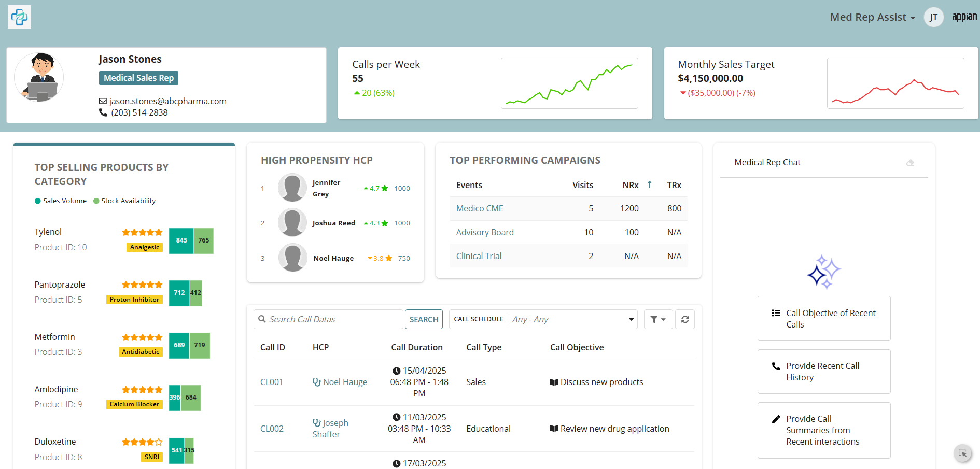The width and height of the screenshot is (980, 469).
Task: Open the Joseph Shaffer HCP link
Action: pyautogui.click(x=330, y=429)
